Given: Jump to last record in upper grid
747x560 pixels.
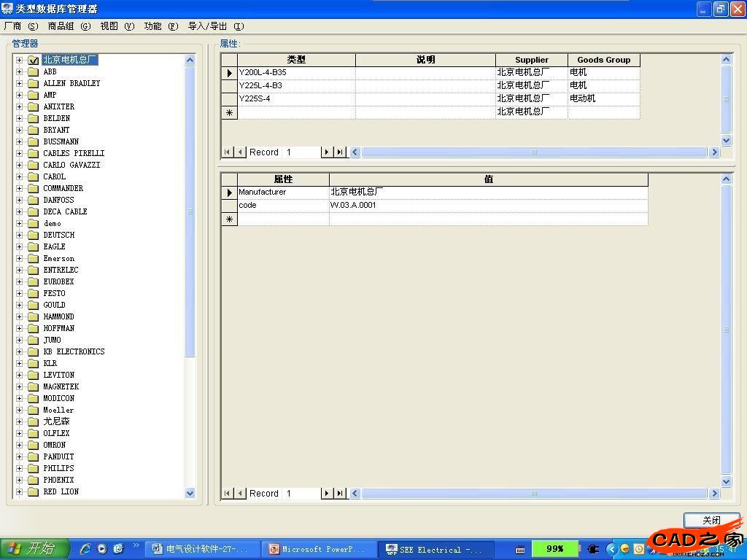Looking at the screenshot, I should coord(340,152).
